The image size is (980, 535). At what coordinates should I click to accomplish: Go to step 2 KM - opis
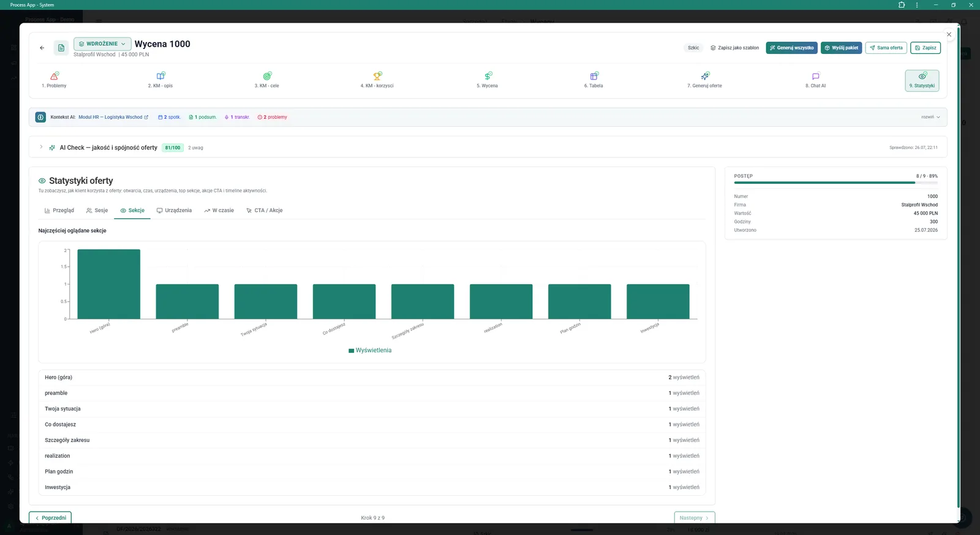coord(160,80)
